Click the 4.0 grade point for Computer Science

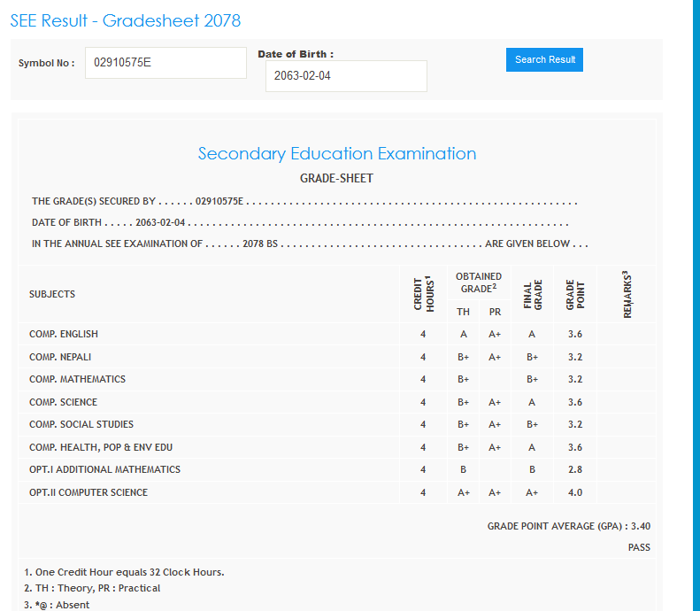click(575, 493)
